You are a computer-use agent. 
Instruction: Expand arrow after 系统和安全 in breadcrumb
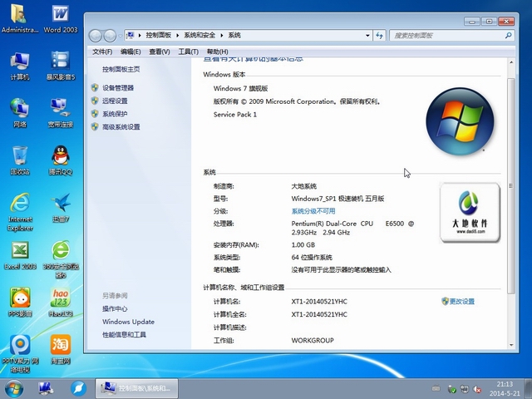[222, 35]
